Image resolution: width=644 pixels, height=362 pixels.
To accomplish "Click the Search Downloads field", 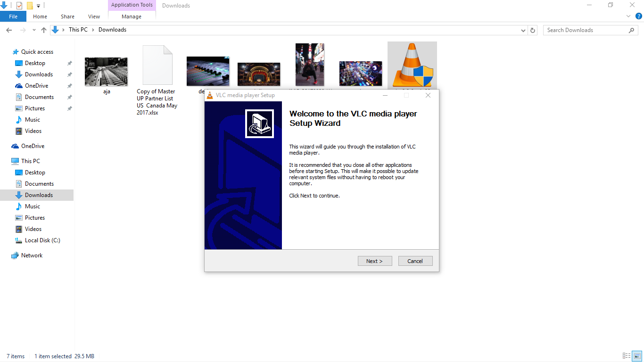I will [591, 30].
